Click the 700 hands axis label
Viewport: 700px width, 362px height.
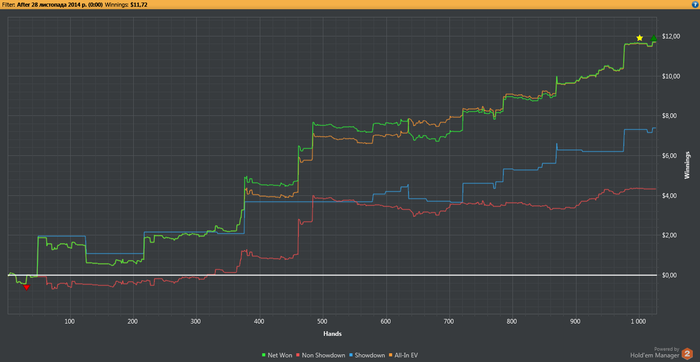(449, 321)
